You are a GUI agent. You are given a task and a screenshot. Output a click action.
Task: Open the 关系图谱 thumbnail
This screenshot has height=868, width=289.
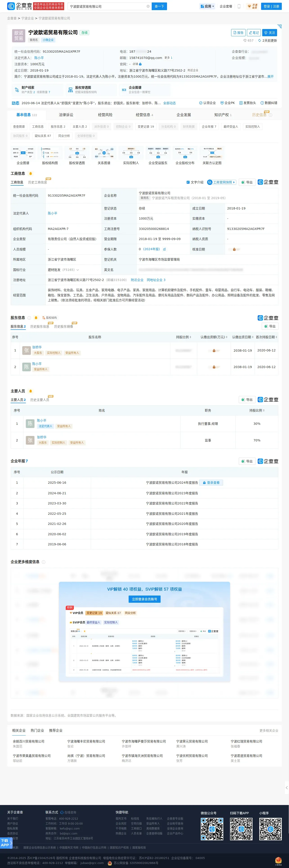(104, 156)
